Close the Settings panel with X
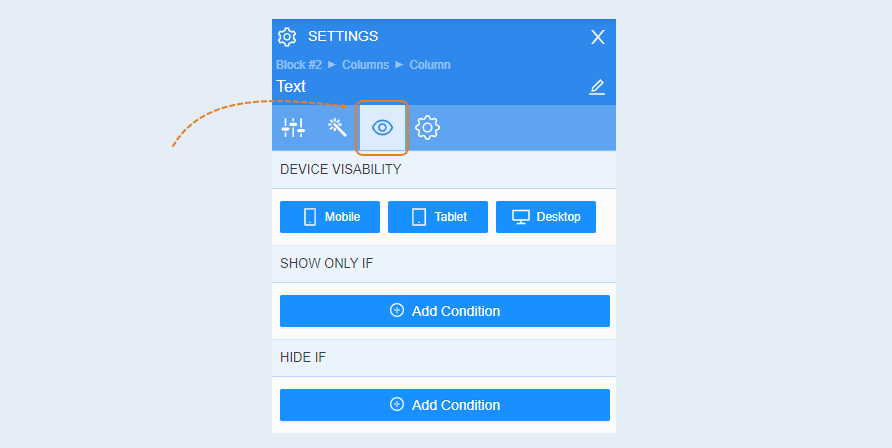 tap(597, 37)
